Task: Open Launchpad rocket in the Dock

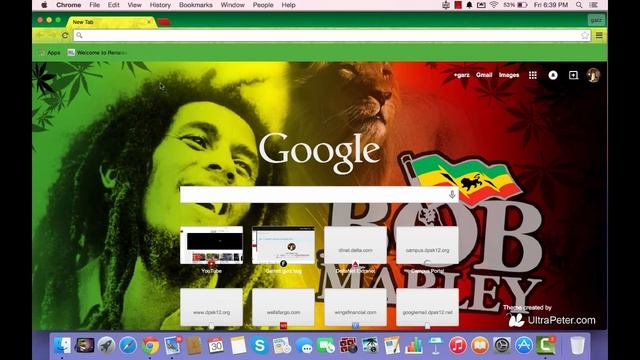Action: click(x=106, y=345)
